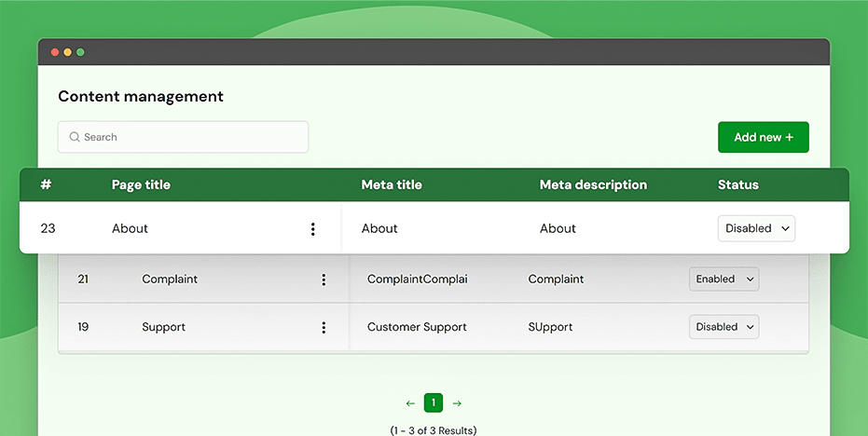Click the About meta title cell
The width and height of the screenshot is (868, 436).
(x=379, y=228)
